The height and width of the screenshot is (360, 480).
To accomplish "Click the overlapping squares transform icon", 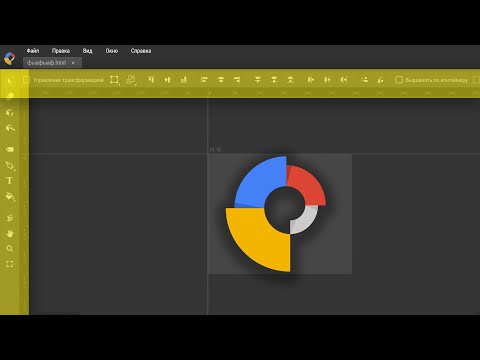I will (x=131, y=80).
